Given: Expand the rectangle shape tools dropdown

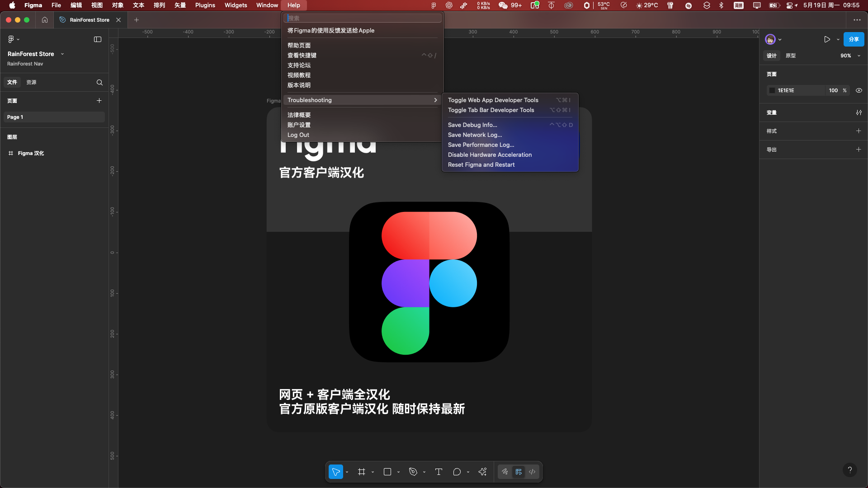Looking at the screenshot, I should [x=398, y=472].
